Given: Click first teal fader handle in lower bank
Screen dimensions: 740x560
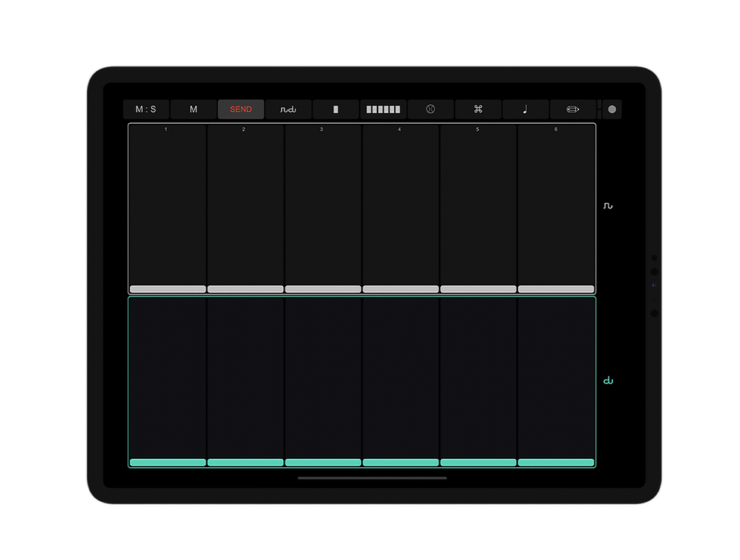Looking at the screenshot, I should point(168,463).
